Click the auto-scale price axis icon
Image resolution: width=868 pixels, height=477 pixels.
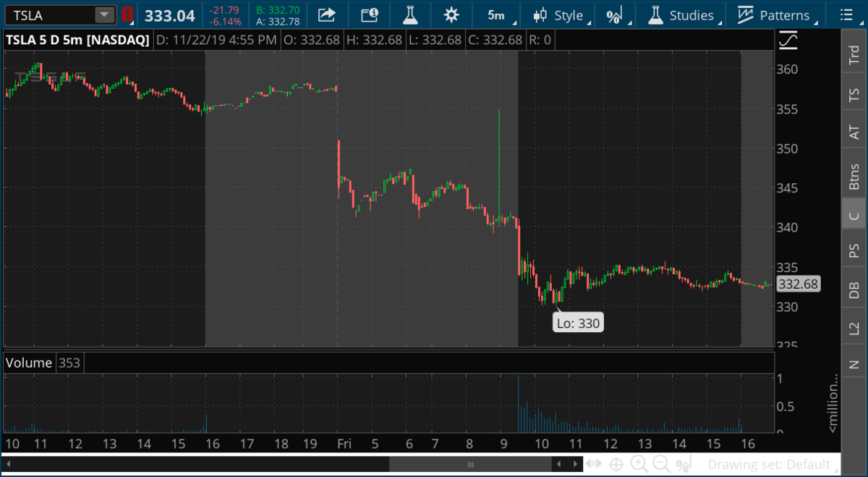coord(788,40)
